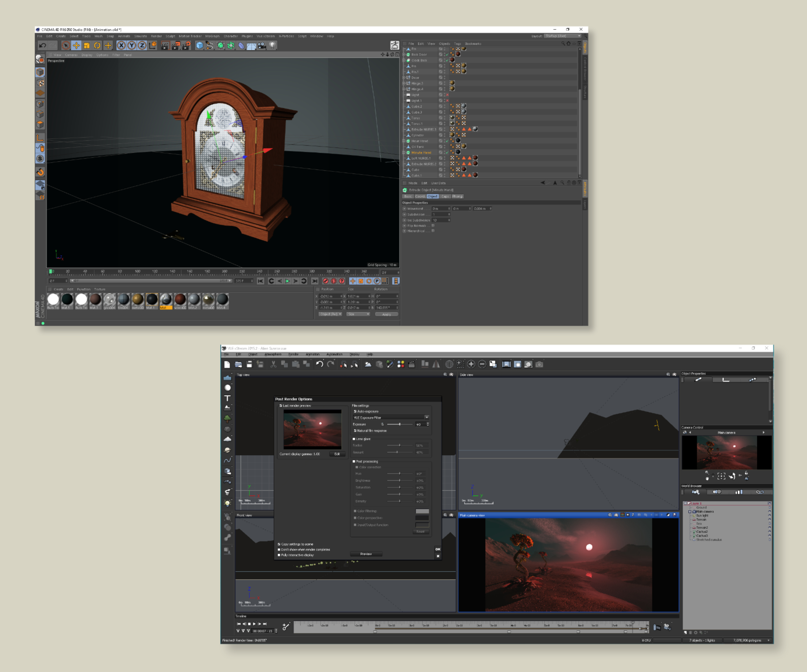807x672 pixels.
Task: Open the MoGraph menu in Cinema 4D
Action: 213,36
